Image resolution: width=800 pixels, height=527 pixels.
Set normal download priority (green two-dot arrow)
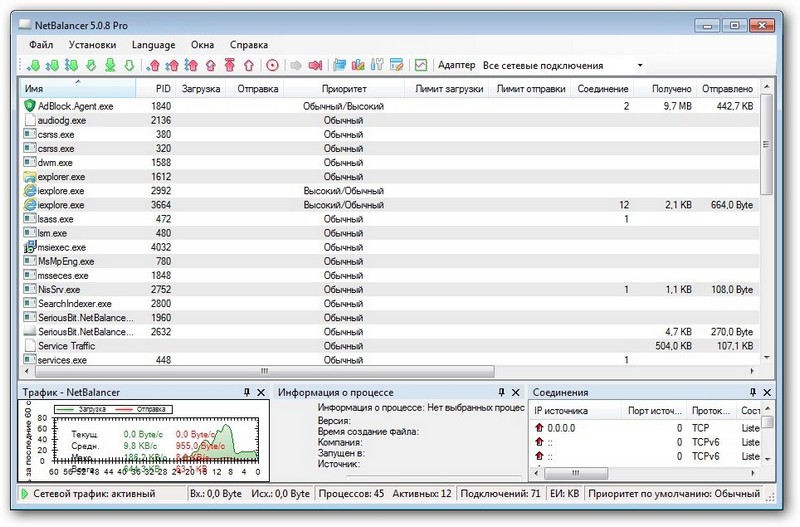point(52,65)
